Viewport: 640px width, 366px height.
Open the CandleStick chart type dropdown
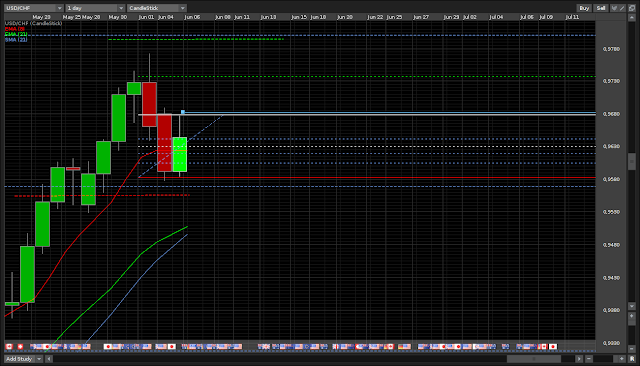pos(157,8)
